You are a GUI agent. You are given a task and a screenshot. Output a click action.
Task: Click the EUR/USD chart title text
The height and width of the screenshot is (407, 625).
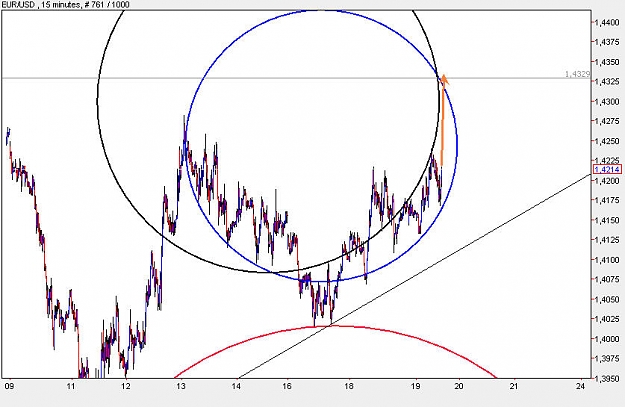(65, 4)
